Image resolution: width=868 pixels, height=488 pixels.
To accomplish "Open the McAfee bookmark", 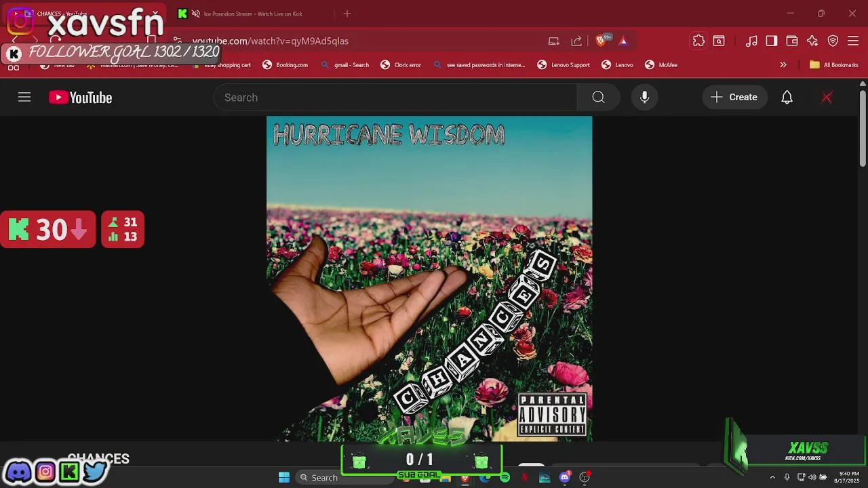I will [x=661, y=65].
